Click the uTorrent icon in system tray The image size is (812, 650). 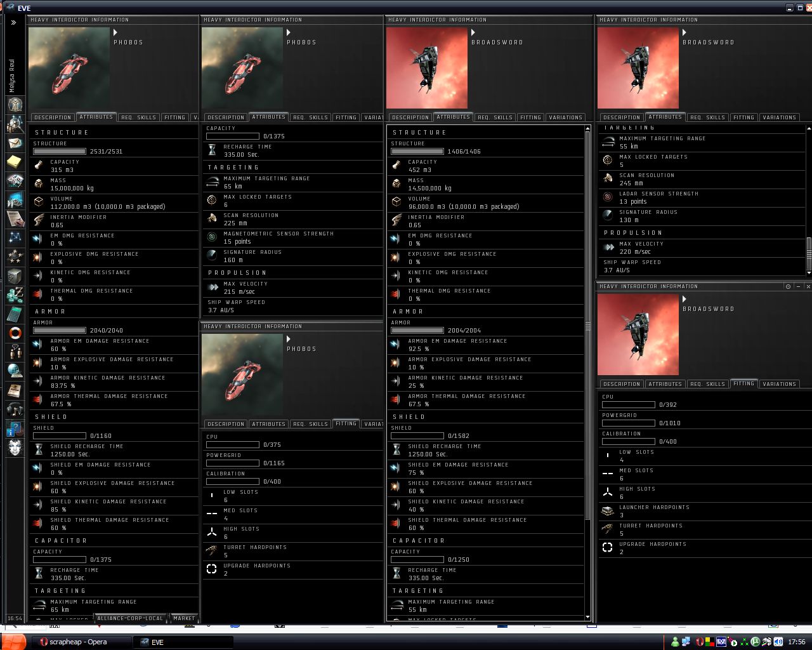pyautogui.click(x=756, y=642)
